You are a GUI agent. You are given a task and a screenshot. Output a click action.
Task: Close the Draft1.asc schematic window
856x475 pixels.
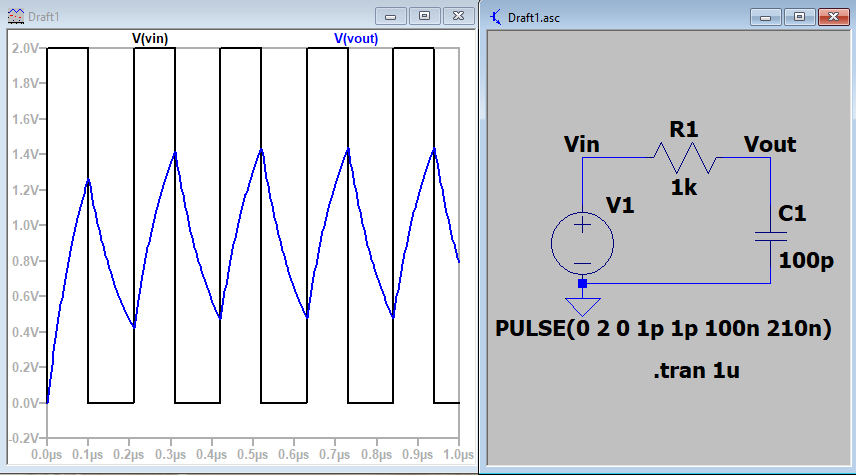point(831,16)
